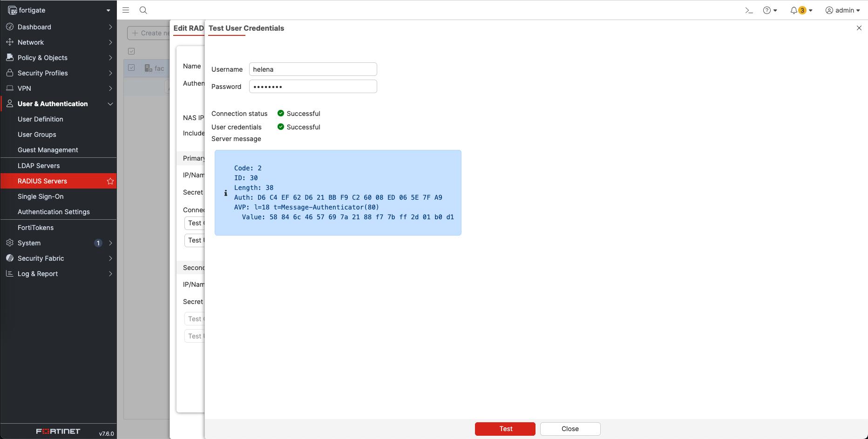
Task: Open LDAP Servers menu item
Action: pos(39,166)
